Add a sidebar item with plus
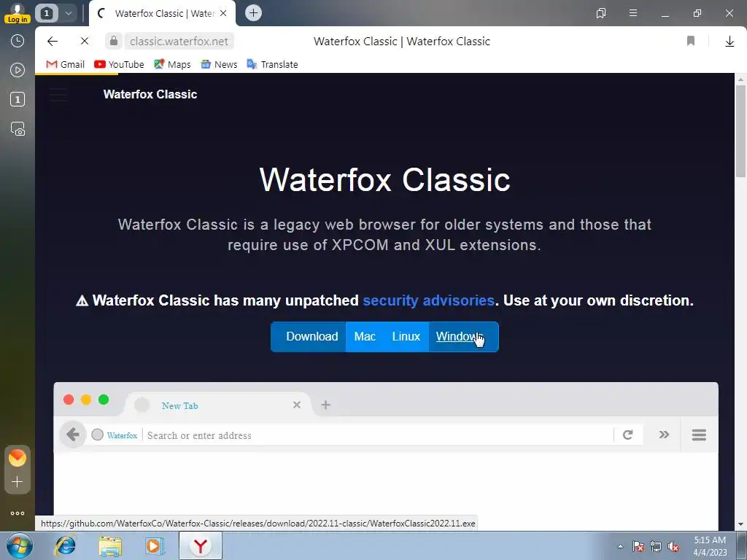The height and width of the screenshot is (560, 747). (x=18, y=482)
